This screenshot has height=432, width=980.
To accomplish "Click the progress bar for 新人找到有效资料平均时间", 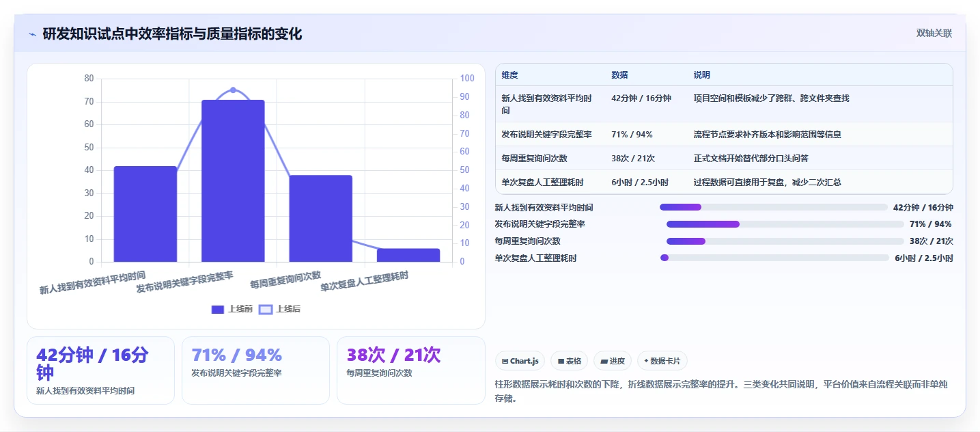I will 774,207.
